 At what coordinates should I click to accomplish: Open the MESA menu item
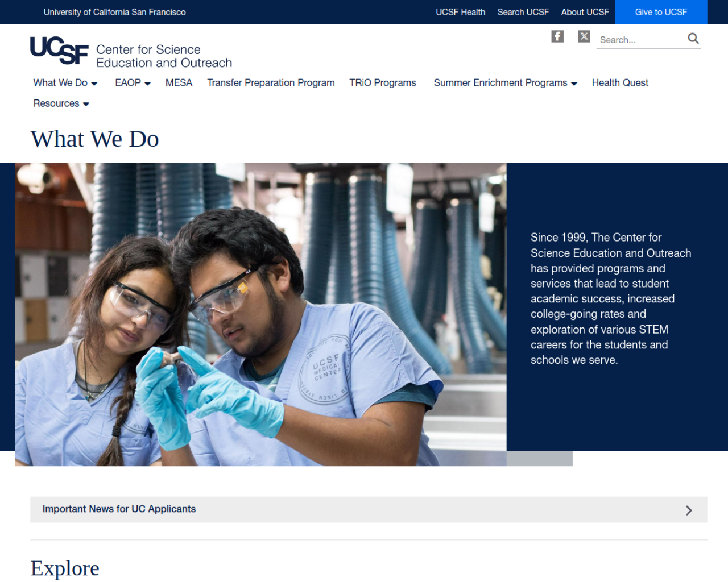point(179,83)
